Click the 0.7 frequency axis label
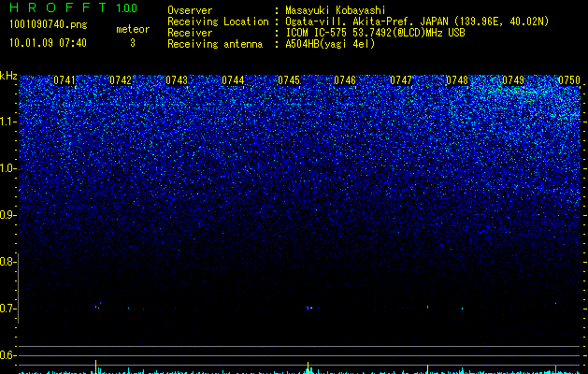Viewport: 588px width, 374px height. tap(7, 309)
